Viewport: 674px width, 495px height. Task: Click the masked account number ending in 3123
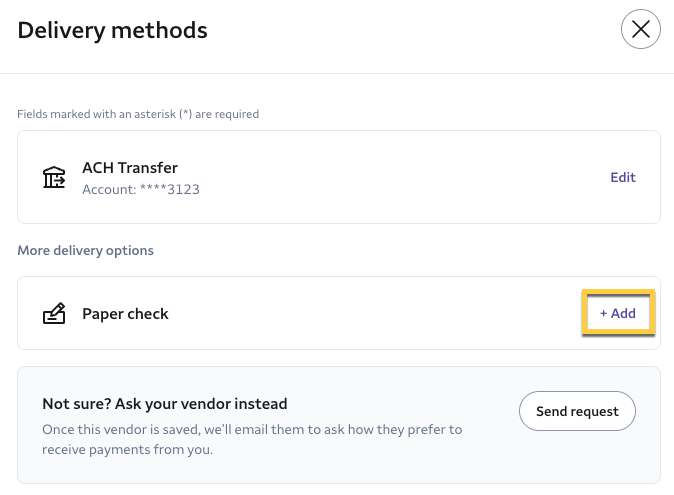click(x=172, y=189)
